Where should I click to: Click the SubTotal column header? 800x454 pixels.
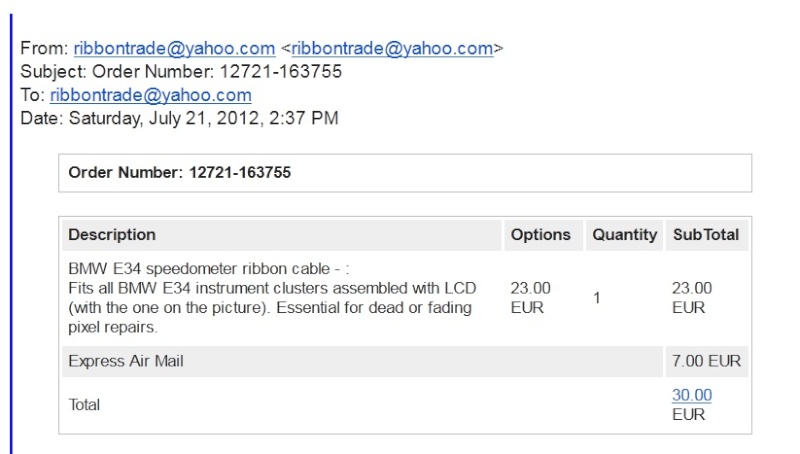[x=707, y=235]
